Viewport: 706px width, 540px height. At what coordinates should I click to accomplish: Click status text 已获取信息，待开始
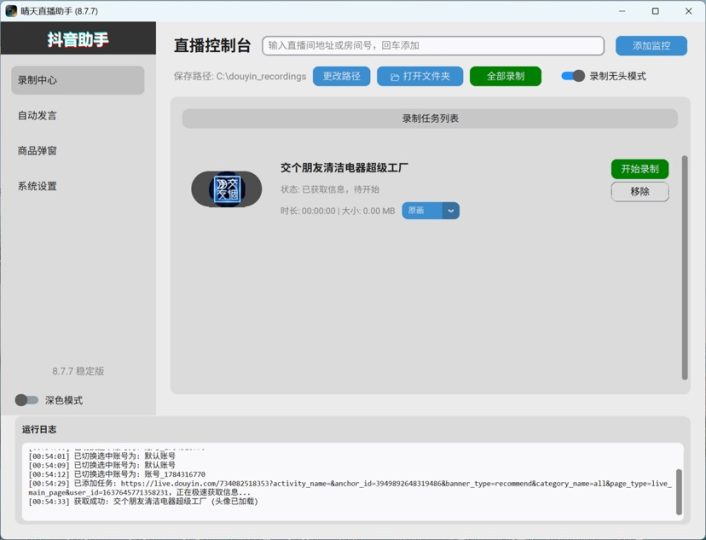pos(330,189)
